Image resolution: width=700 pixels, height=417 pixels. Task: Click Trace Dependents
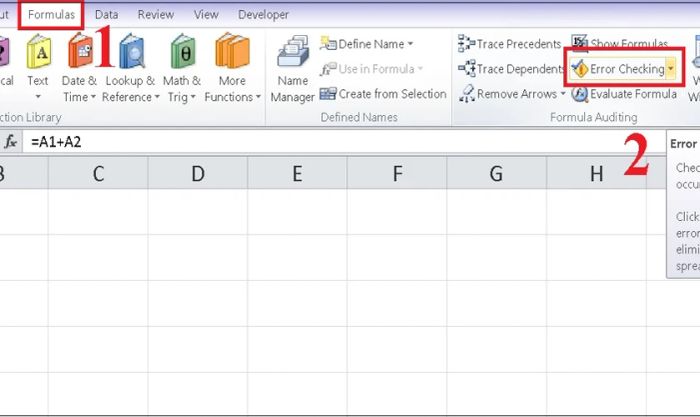coord(512,69)
